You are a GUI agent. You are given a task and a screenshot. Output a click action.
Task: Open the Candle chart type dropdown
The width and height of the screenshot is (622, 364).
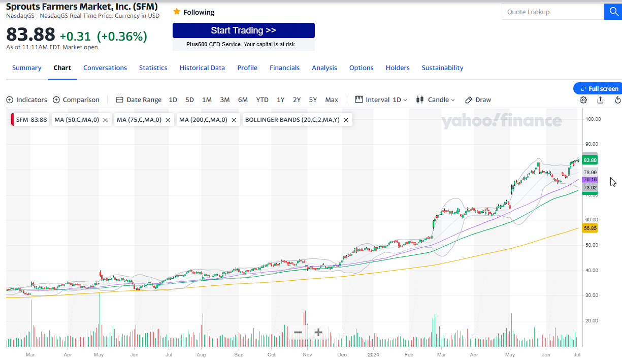click(x=435, y=100)
